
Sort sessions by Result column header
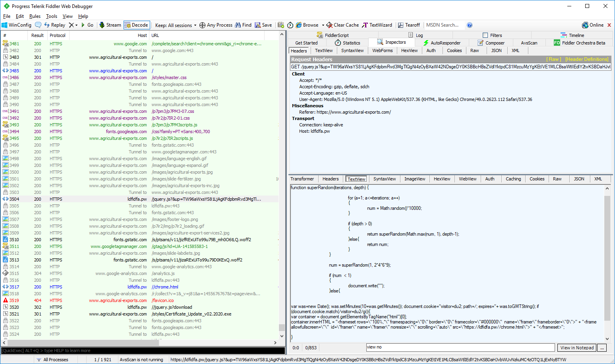click(37, 35)
